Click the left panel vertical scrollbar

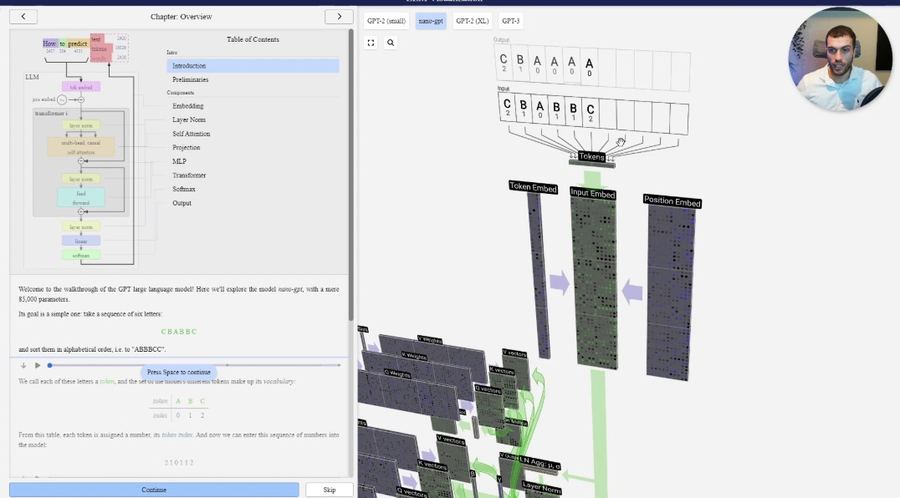(351, 175)
